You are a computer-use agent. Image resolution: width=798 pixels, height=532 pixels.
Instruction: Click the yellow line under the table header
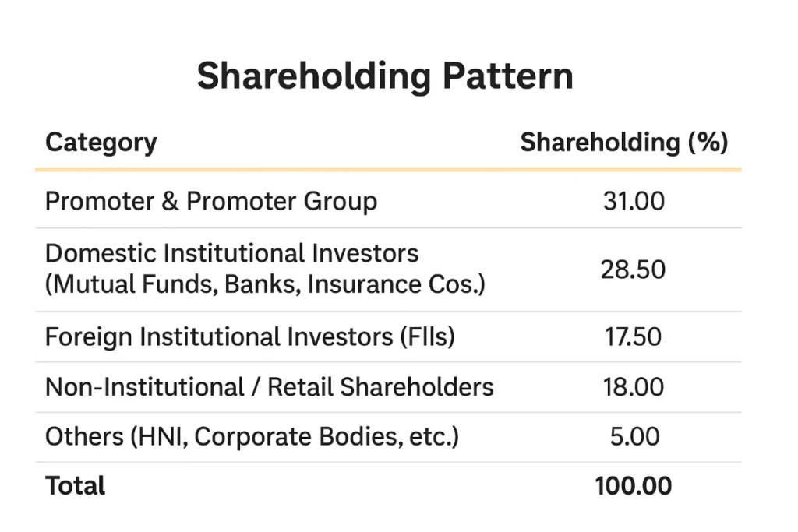pos(388,170)
